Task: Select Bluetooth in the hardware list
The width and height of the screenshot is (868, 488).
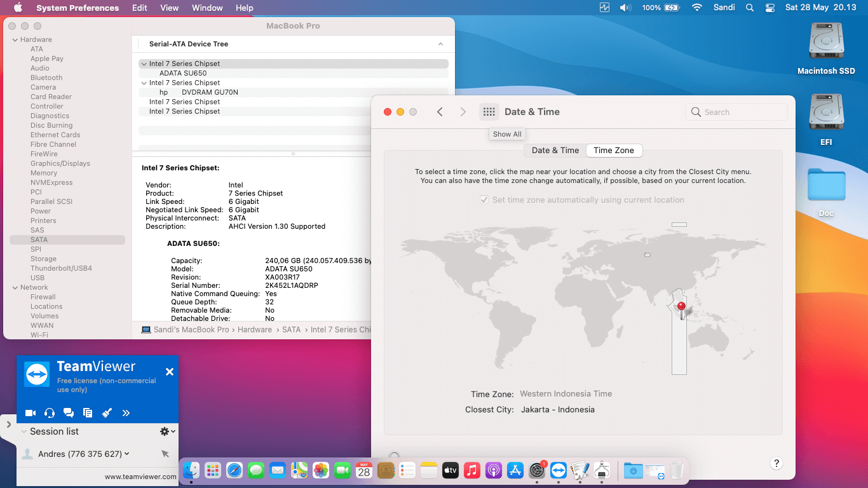Action: 46,78
